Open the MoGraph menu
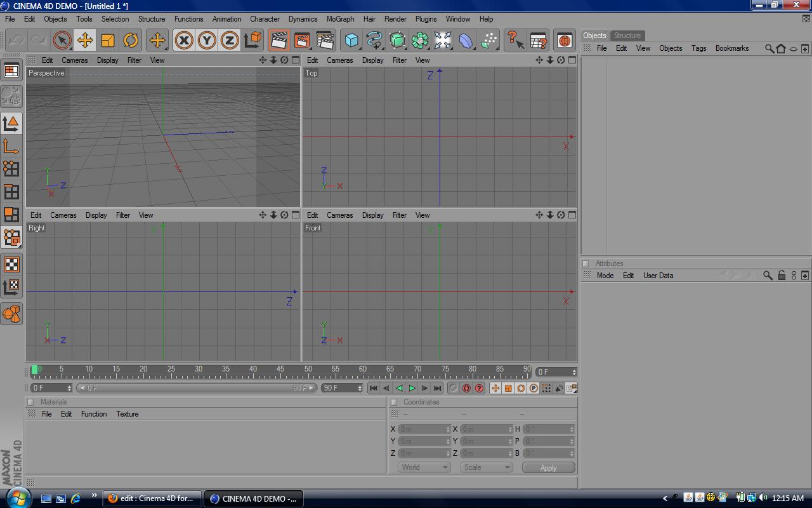 pyautogui.click(x=340, y=19)
